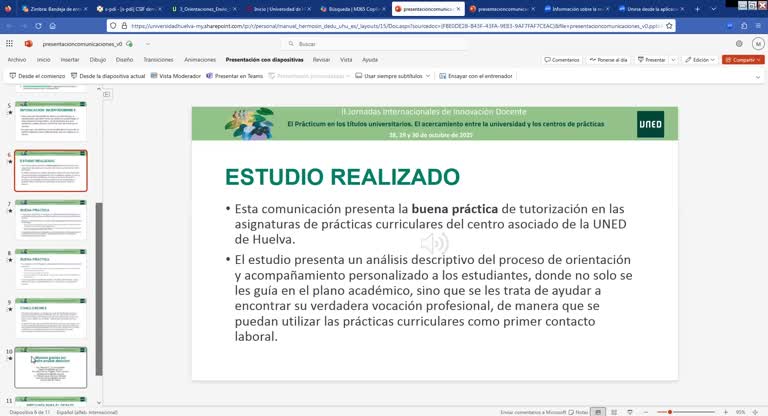Switch to the Inicio tab

(x=44, y=60)
